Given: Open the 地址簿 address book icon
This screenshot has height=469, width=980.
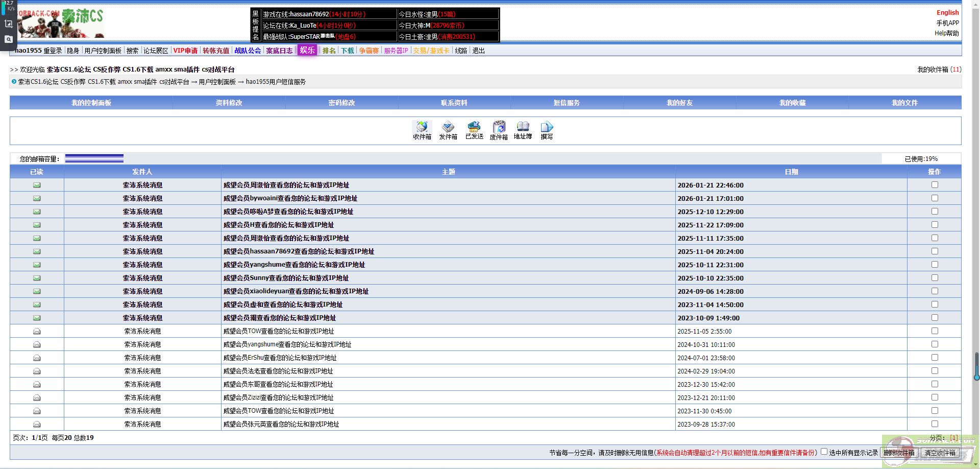Looking at the screenshot, I should [x=523, y=130].
